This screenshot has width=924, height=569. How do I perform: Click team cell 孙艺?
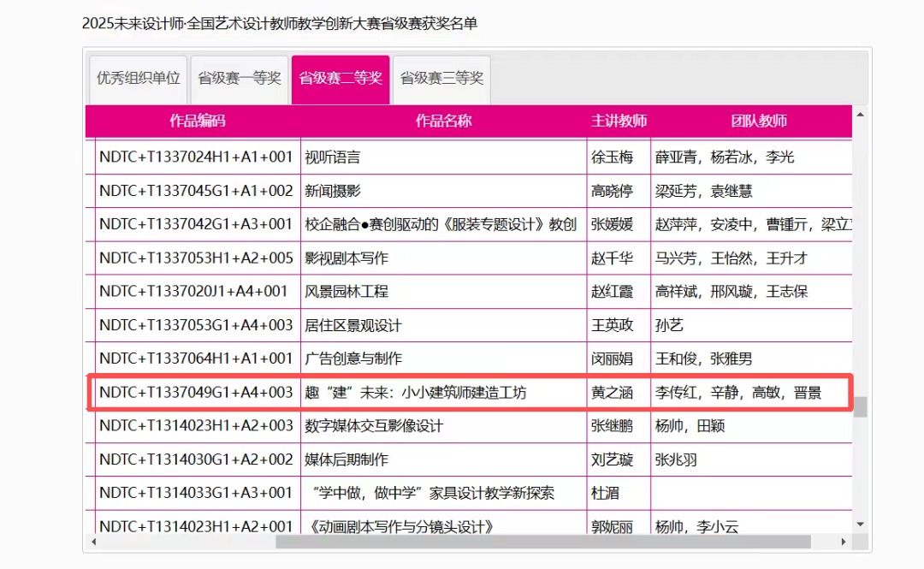click(669, 325)
